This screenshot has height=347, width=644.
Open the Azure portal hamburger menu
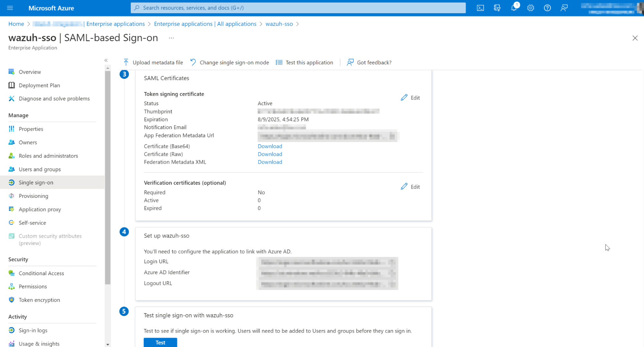pyautogui.click(x=10, y=8)
